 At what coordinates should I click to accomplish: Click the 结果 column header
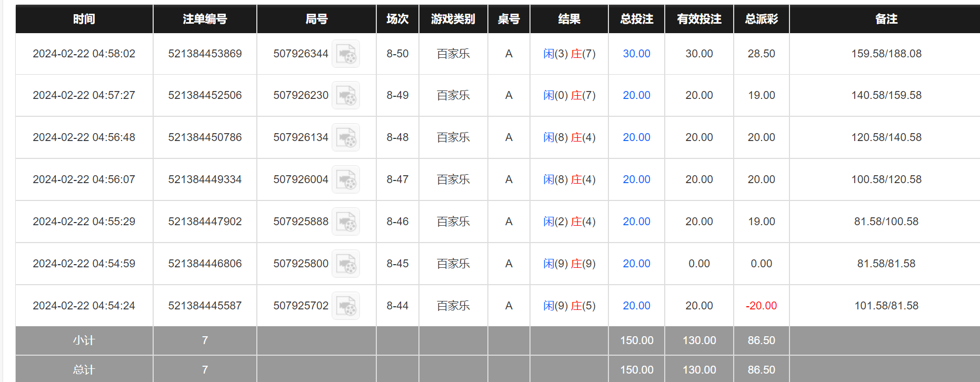click(569, 19)
